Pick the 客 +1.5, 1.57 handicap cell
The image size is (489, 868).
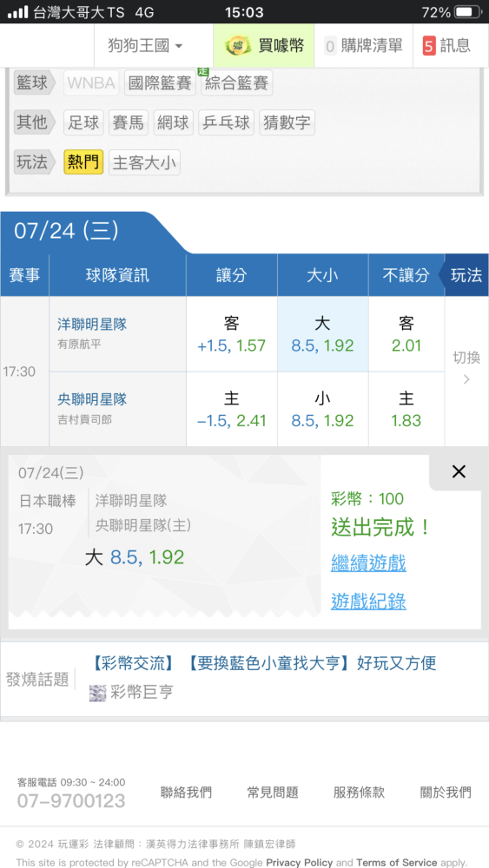pos(232,334)
